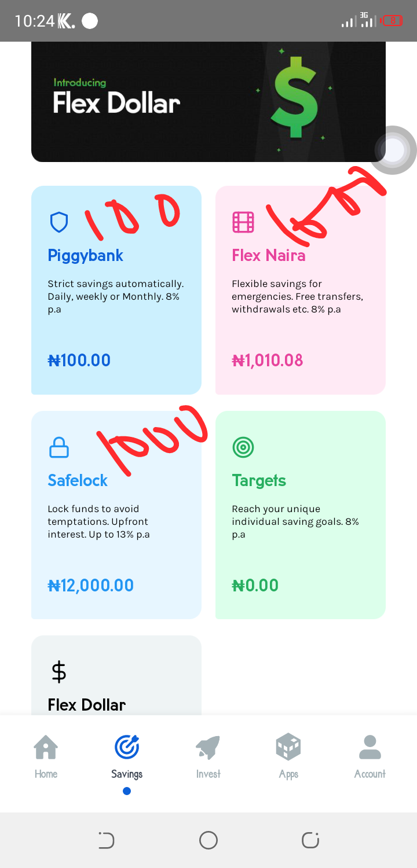
Task: Tap the large green dollar sign graphic
Action: [295, 97]
